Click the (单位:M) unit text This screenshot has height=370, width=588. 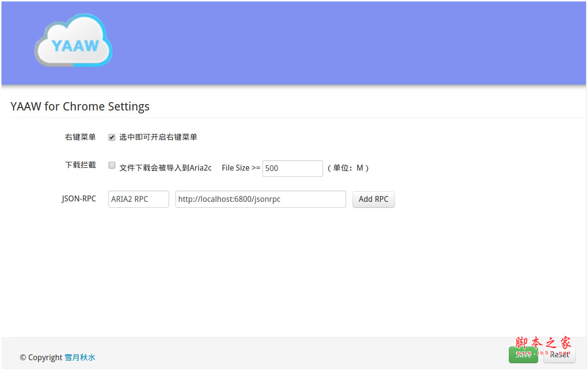coord(348,168)
